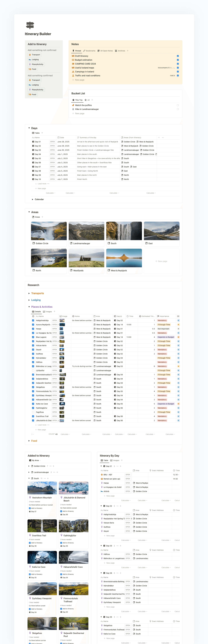Click the bird icon next to Watch the puffins
This screenshot has height=644, width=208.
[73, 105]
